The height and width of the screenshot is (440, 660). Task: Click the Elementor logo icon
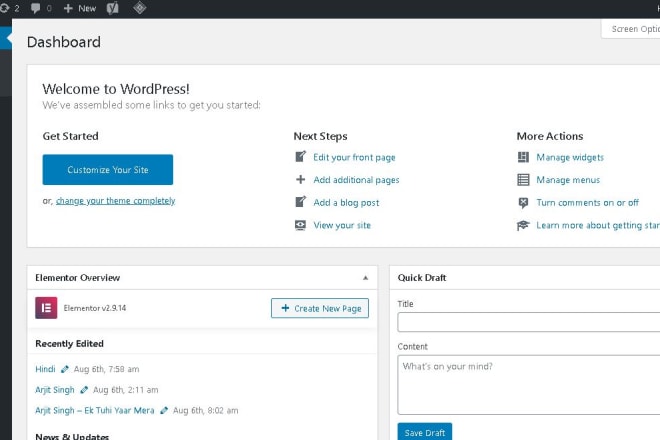coord(46,308)
